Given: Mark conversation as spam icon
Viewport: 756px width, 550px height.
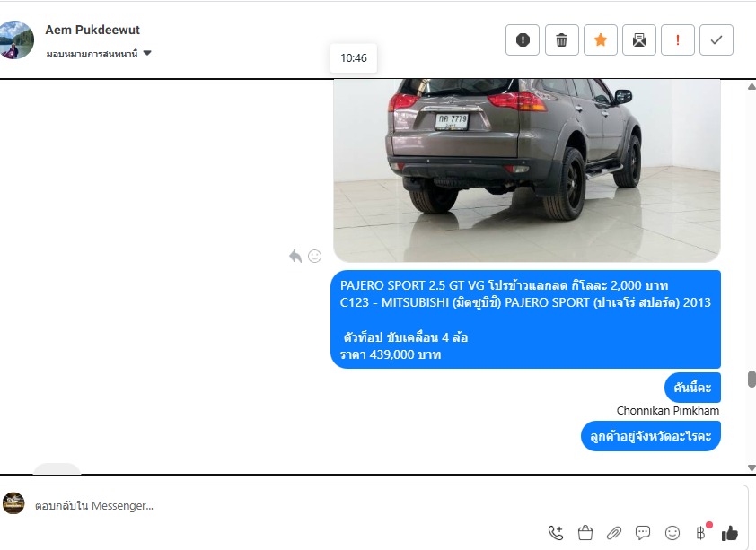Looking at the screenshot, I should [523, 40].
